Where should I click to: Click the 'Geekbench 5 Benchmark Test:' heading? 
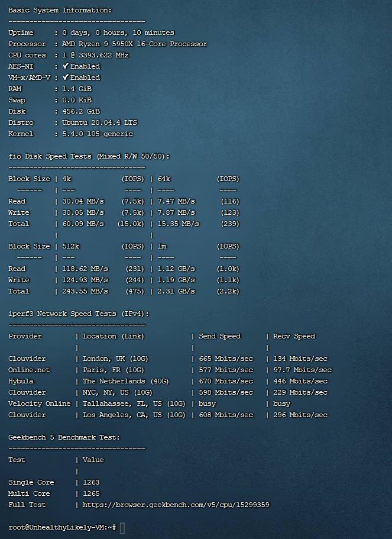pos(64,437)
